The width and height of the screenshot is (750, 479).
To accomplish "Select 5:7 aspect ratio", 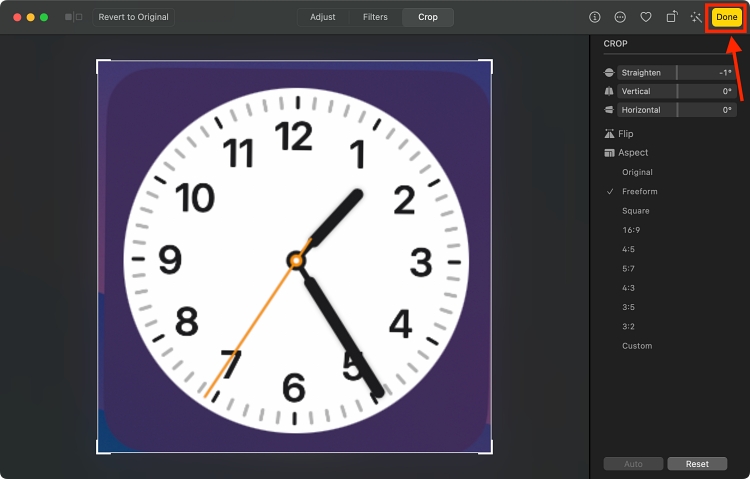I will point(629,268).
